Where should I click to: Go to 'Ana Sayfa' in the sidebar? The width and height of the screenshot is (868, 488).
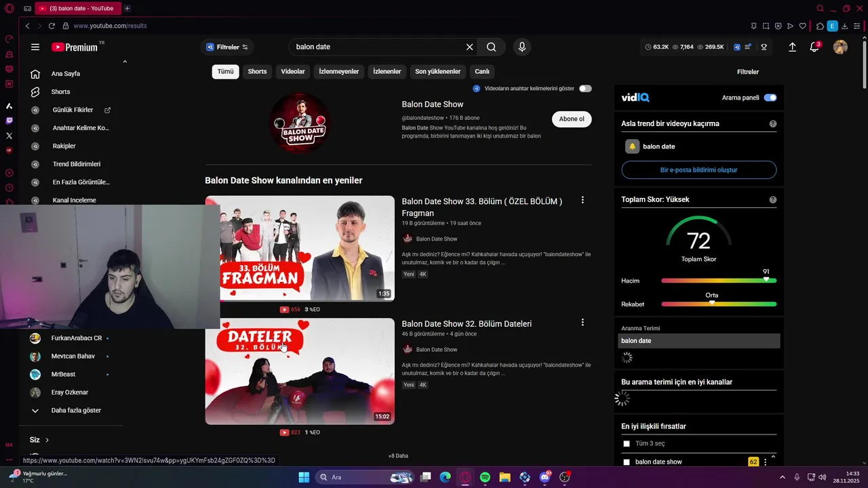[x=66, y=73]
